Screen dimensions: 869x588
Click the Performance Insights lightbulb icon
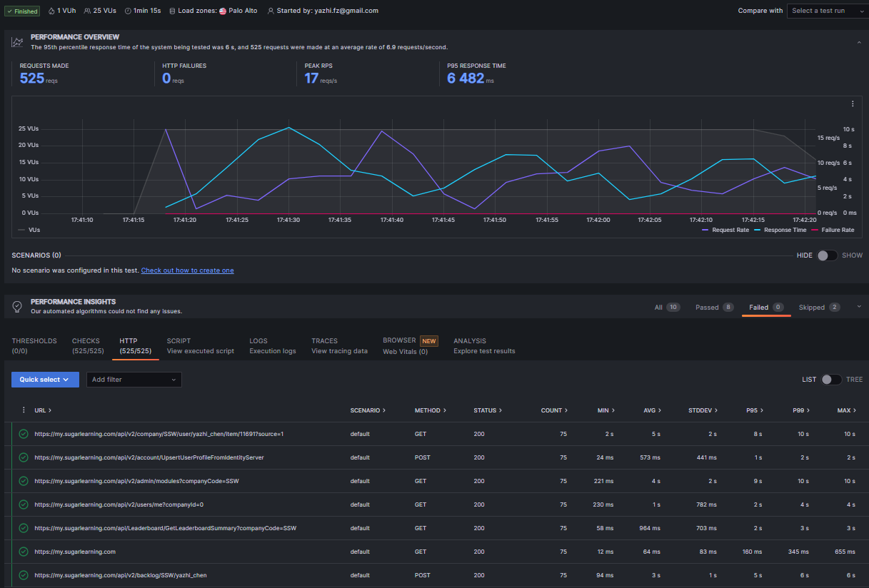point(17,306)
